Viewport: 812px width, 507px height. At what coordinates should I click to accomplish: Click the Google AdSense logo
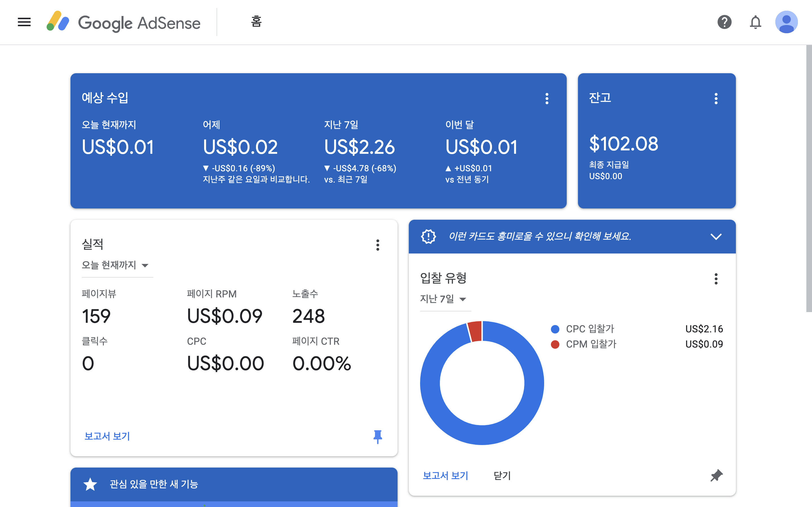[123, 22]
